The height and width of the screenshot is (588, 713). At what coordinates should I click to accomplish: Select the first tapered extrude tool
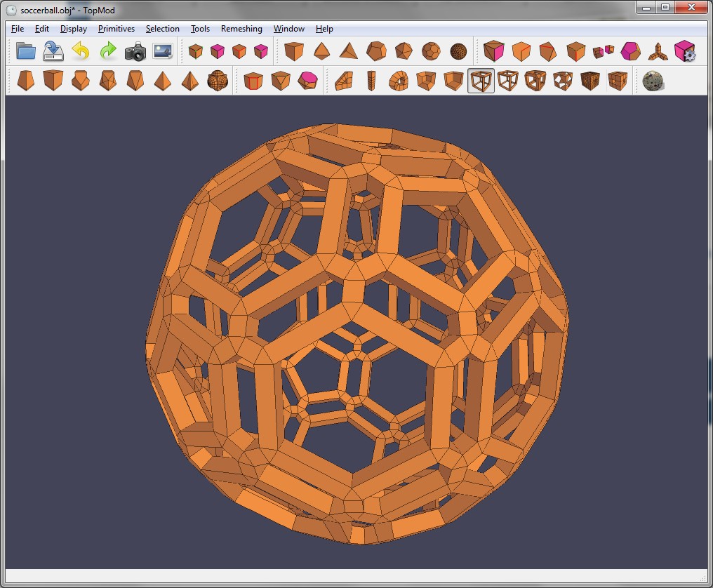tap(26, 81)
